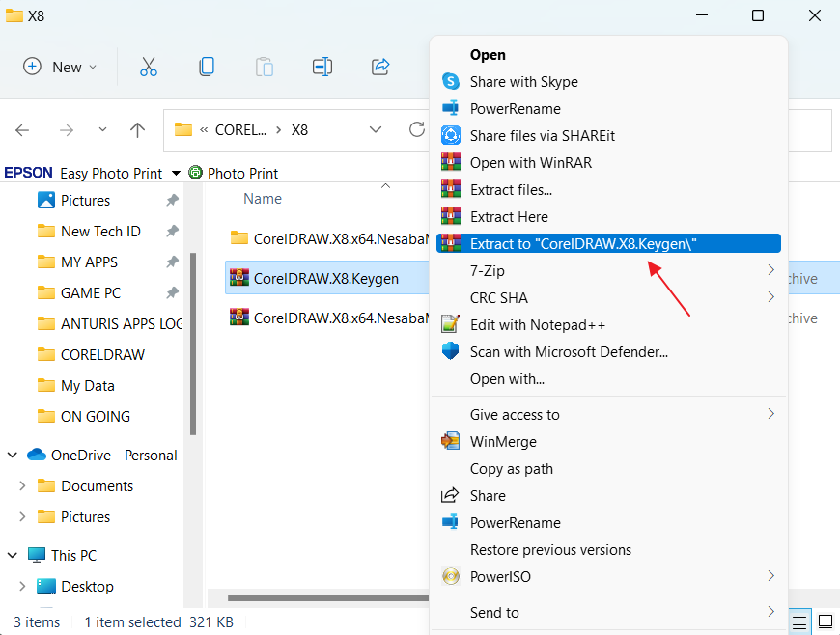Unpin MY APPS with its pin icon
Viewport: 840px width, 635px height.
[172, 262]
